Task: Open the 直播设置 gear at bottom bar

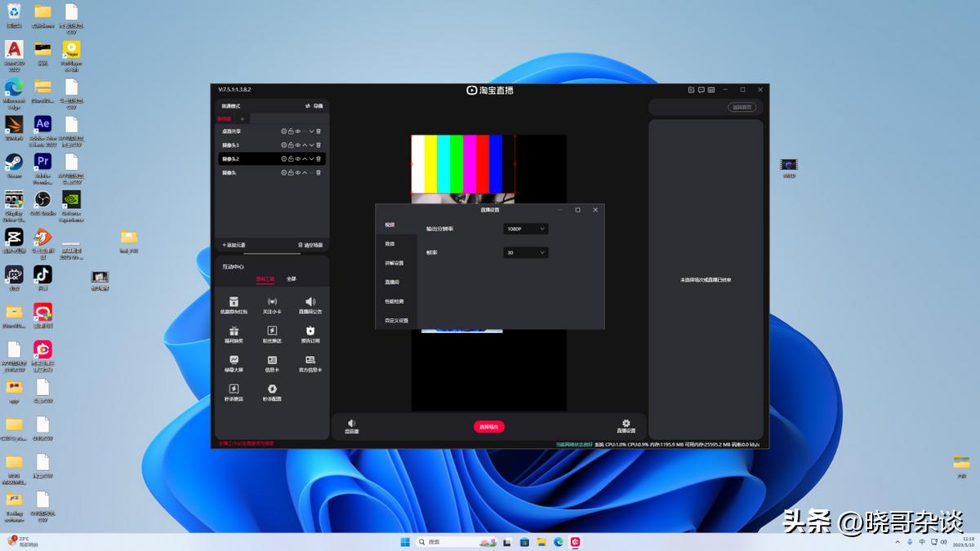Action: click(626, 425)
